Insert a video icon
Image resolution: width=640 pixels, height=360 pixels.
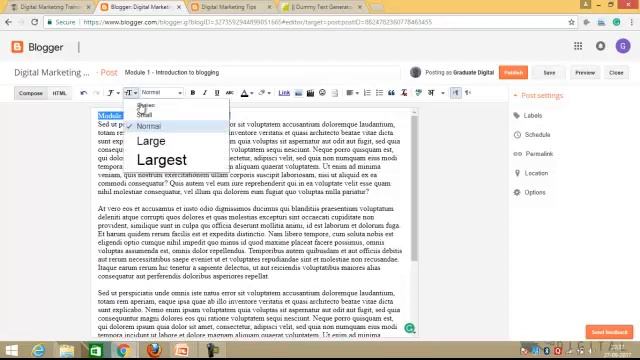(x=310, y=93)
